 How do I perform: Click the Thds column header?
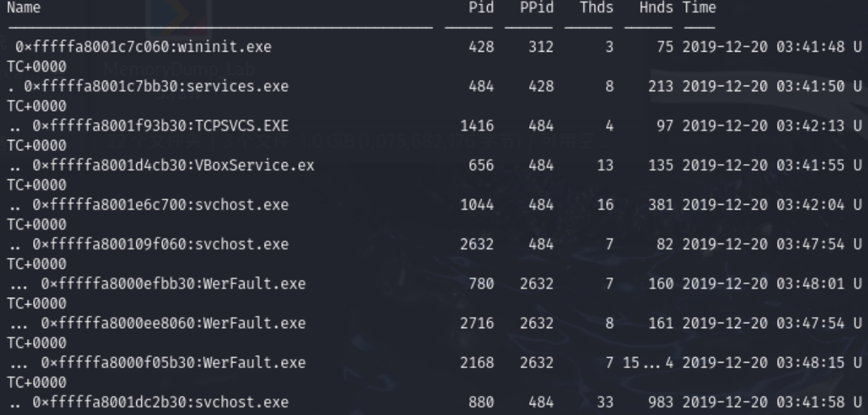[x=596, y=8]
